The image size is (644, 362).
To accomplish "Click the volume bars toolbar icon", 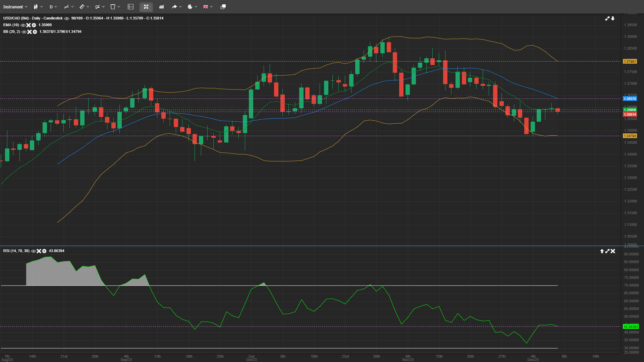I will pyautogui.click(x=161, y=7).
